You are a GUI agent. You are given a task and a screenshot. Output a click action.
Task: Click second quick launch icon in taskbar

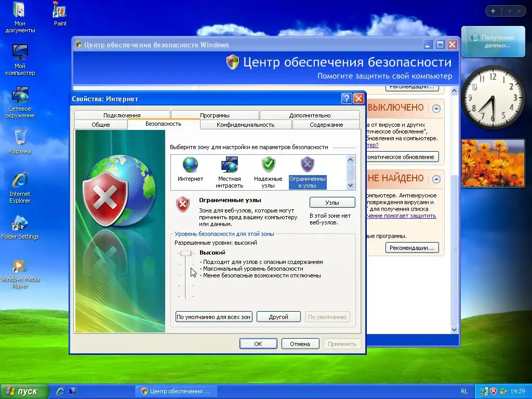coord(72,391)
